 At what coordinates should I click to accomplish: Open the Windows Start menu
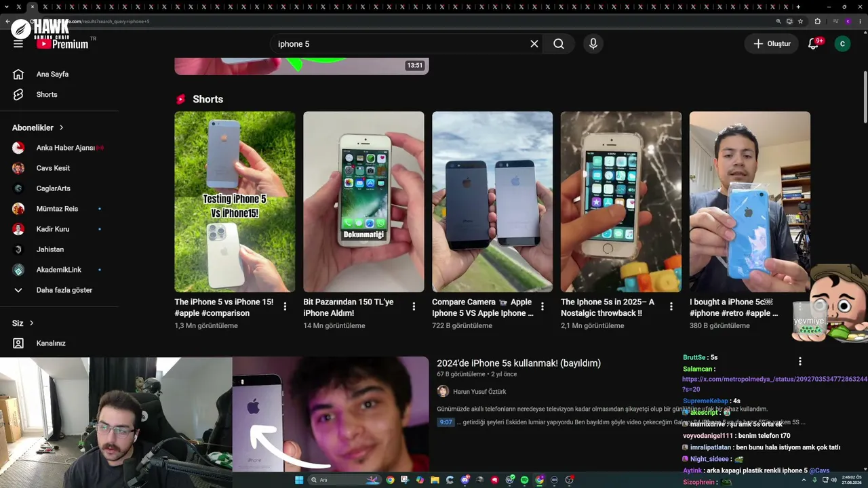298,480
